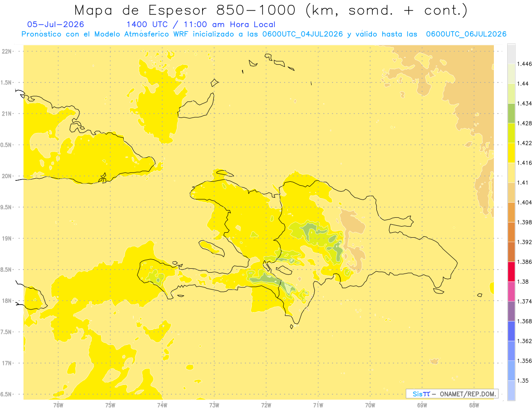Click the colorbar value '1.404'
This screenshot has height=411, width=532.
tap(524, 202)
